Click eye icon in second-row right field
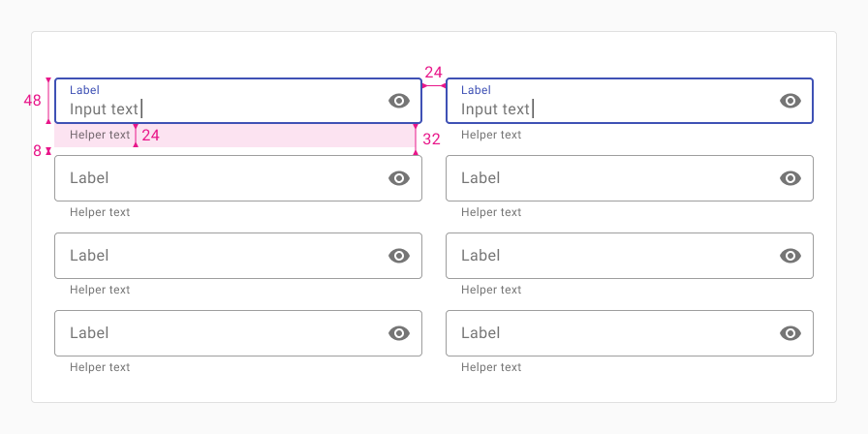 tap(790, 178)
